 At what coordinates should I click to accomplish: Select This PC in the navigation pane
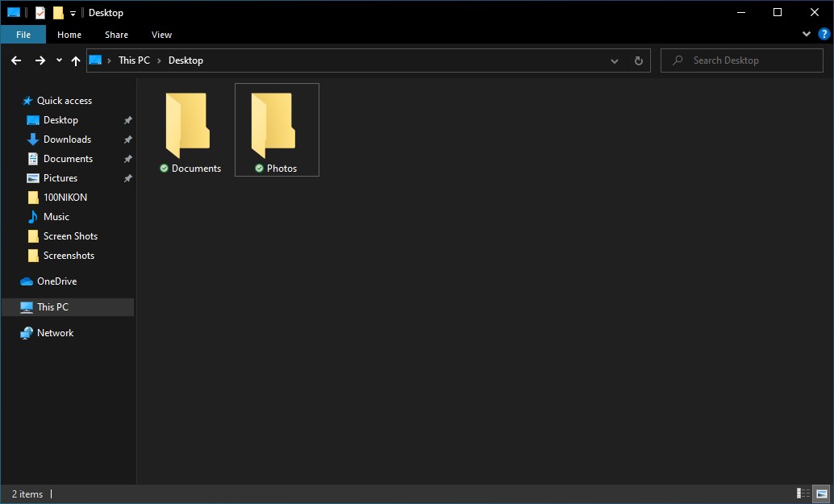pyautogui.click(x=68, y=307)
